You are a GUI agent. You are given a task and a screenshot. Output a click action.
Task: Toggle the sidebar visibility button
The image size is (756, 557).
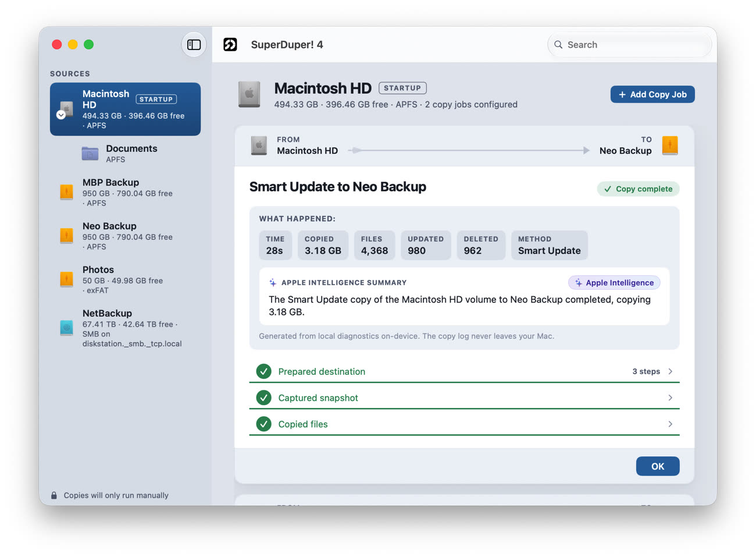[x=194, y=45]
